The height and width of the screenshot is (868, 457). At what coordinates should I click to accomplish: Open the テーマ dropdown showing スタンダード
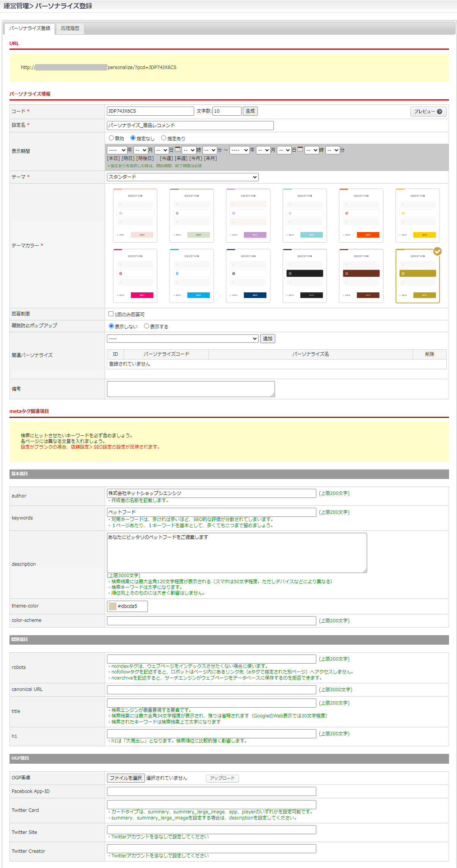coord(182,177)
